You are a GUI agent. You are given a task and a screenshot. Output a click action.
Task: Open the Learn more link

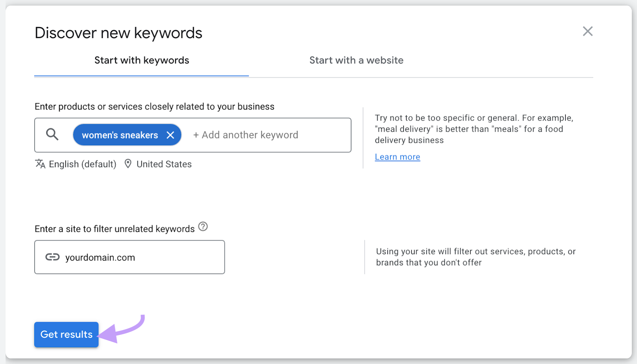tap(397, 156)
